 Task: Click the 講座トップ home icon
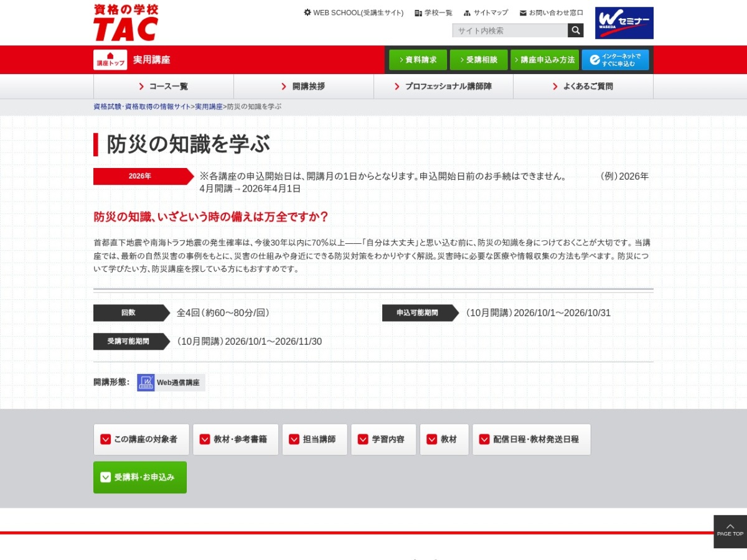(x=110, y=60)
